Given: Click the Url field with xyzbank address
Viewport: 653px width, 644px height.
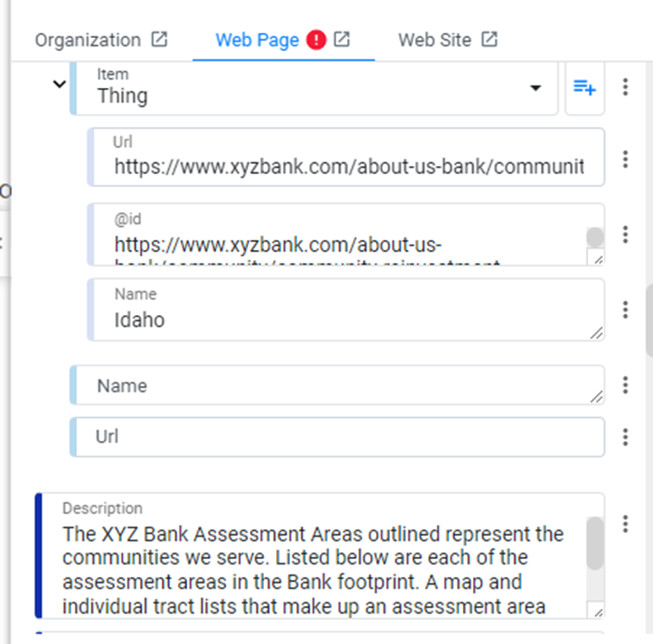Looking at the screenshot, I should (346, 158).
